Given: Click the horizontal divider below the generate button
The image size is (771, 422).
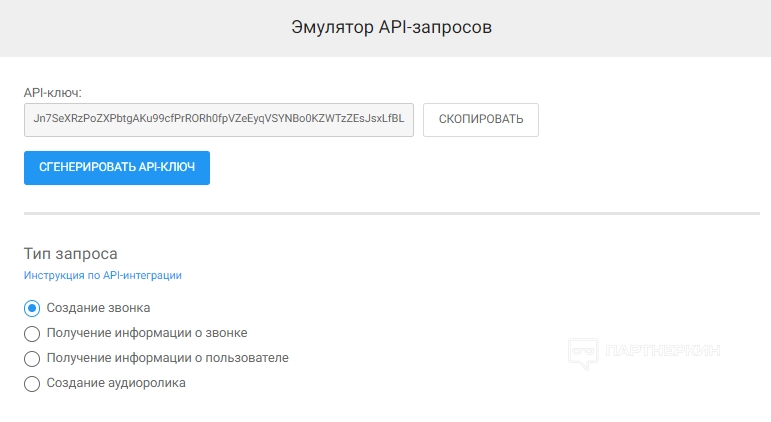Looking at the screenshot, I should click(x=391, y=213).
